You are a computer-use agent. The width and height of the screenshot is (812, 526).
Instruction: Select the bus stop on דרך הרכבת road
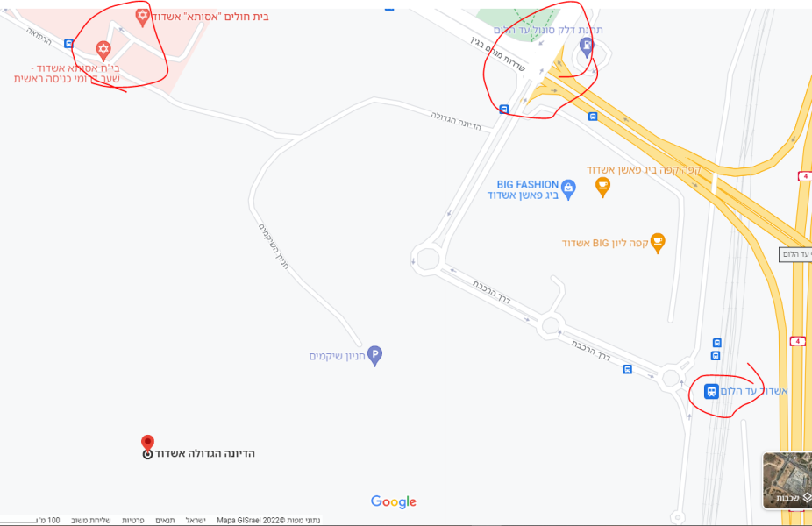click(627, 369)
